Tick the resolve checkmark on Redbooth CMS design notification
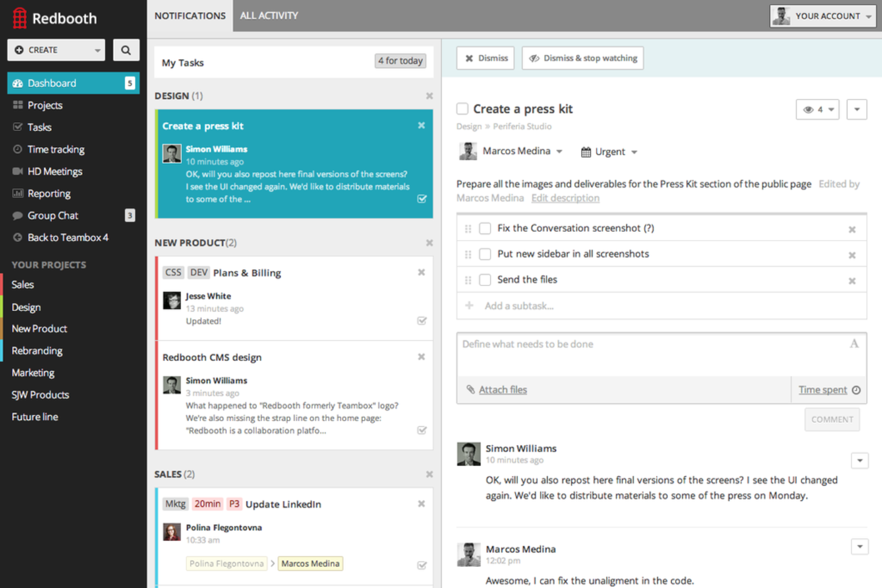This screenshot has width=882, height=588. click(422, 430)
